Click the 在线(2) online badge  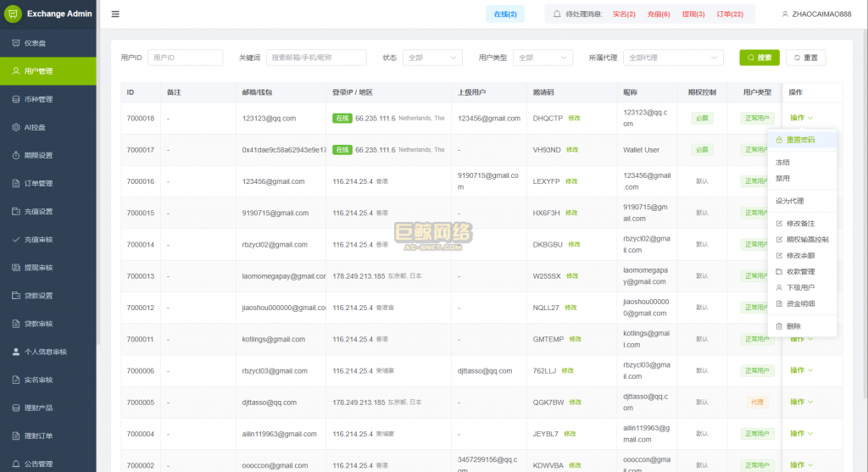click(x=505, y=14)
